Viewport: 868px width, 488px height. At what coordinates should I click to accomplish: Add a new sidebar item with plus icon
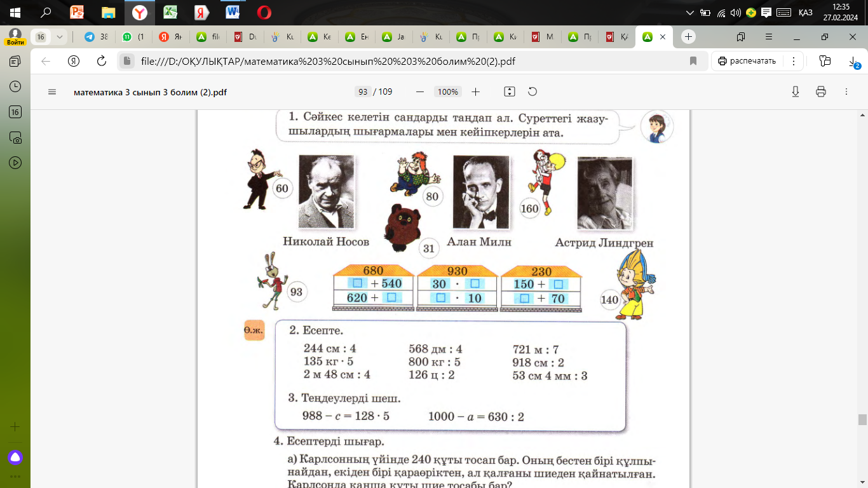click(15, 426)
